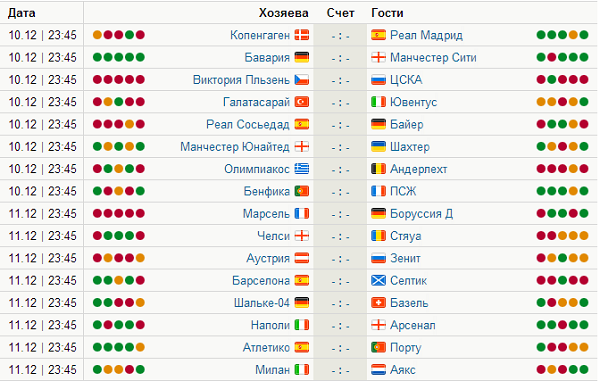This screenshot has height=381, width=600.
Task: Click last green form dot for Аякс
Action: (584, 370)
